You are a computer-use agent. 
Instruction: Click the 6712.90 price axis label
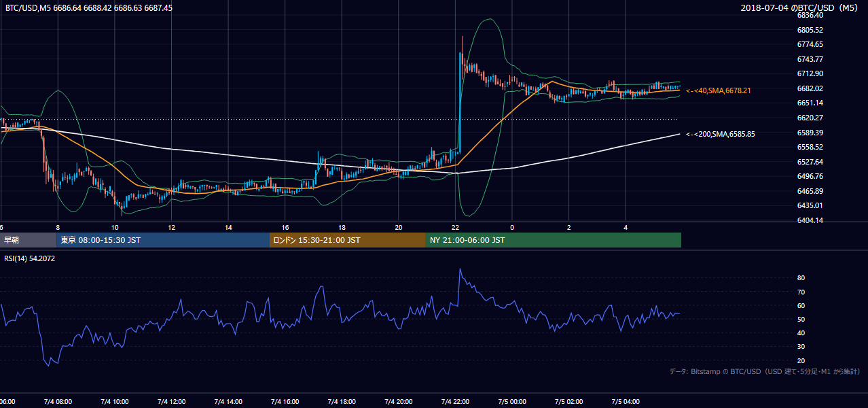[810, 73]
